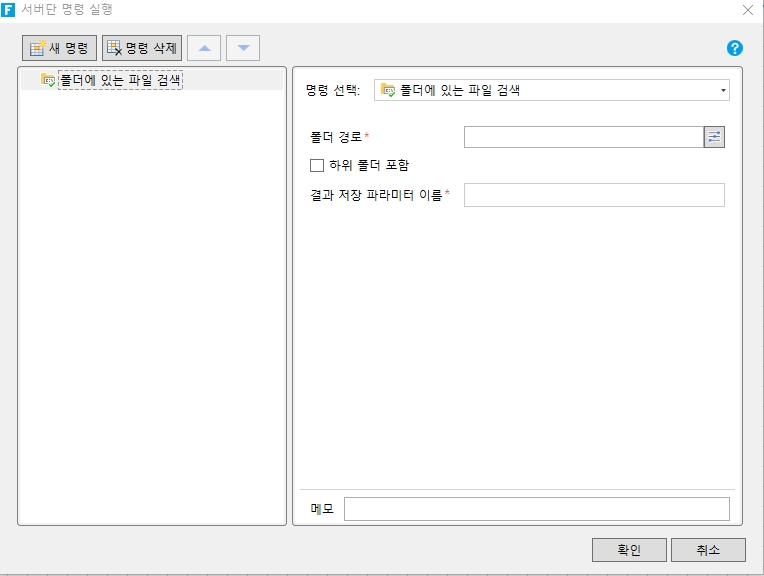
Task: Click empty area of the command list panel
Action: coord(152,300)
